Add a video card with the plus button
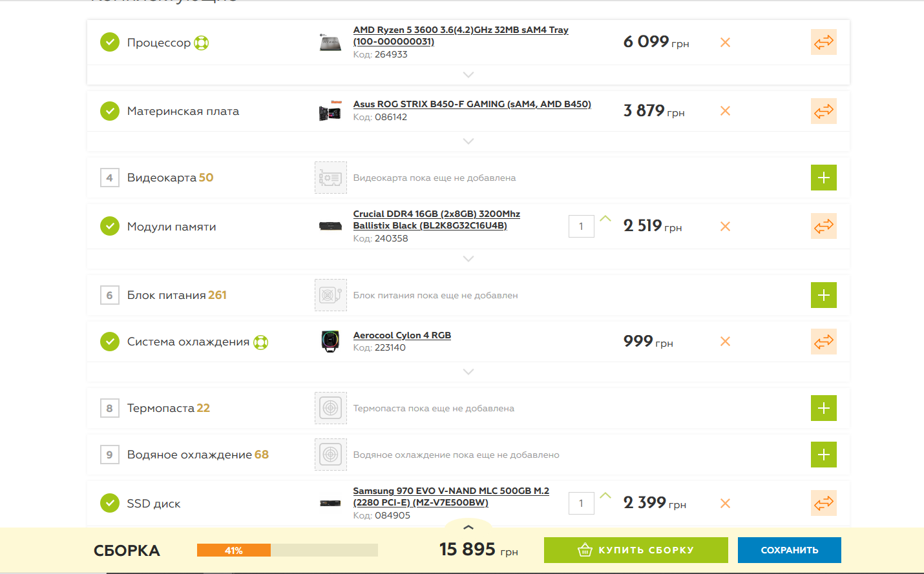Image resolution: width=924 pixels, height=574 pixels. (x=824, y=178)
